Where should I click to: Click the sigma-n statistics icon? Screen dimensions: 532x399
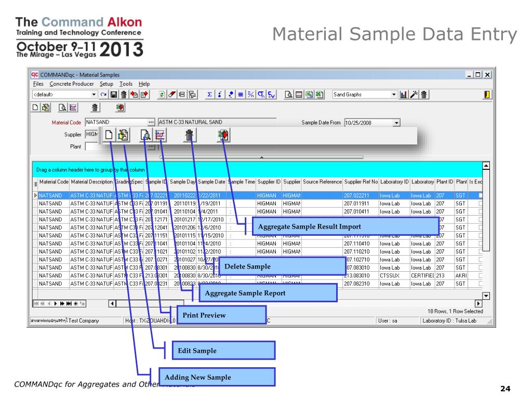pos(261,95)
